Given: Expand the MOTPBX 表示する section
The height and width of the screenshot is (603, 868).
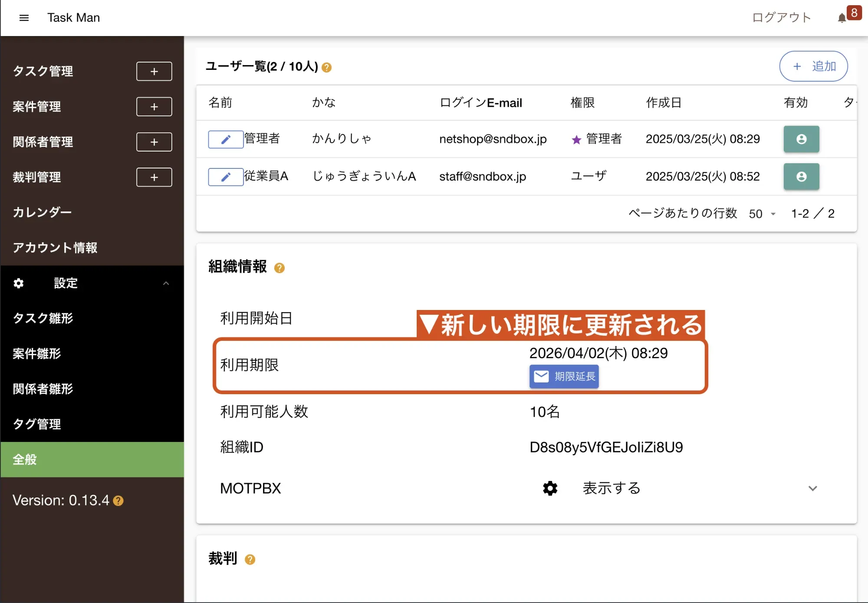Looking at the screenshot, I should coord(812,488).
